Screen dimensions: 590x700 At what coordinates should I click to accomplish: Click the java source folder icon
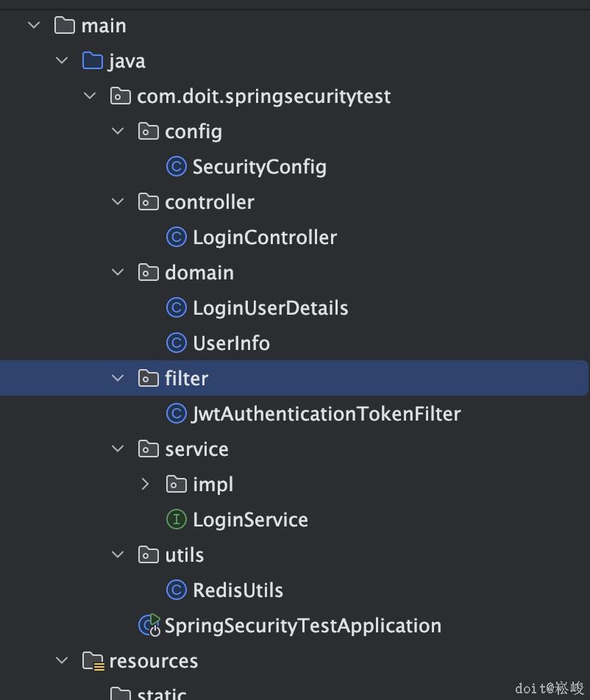93,61
